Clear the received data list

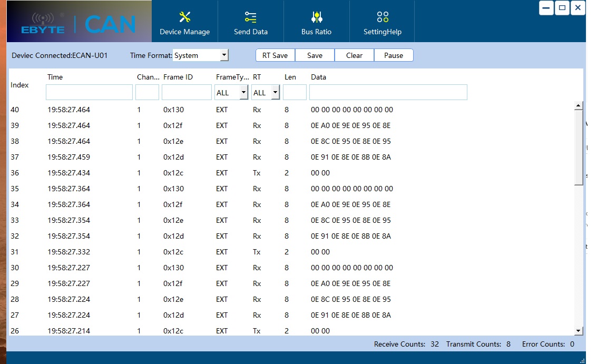pyautogui.click(x=354, y=55)
